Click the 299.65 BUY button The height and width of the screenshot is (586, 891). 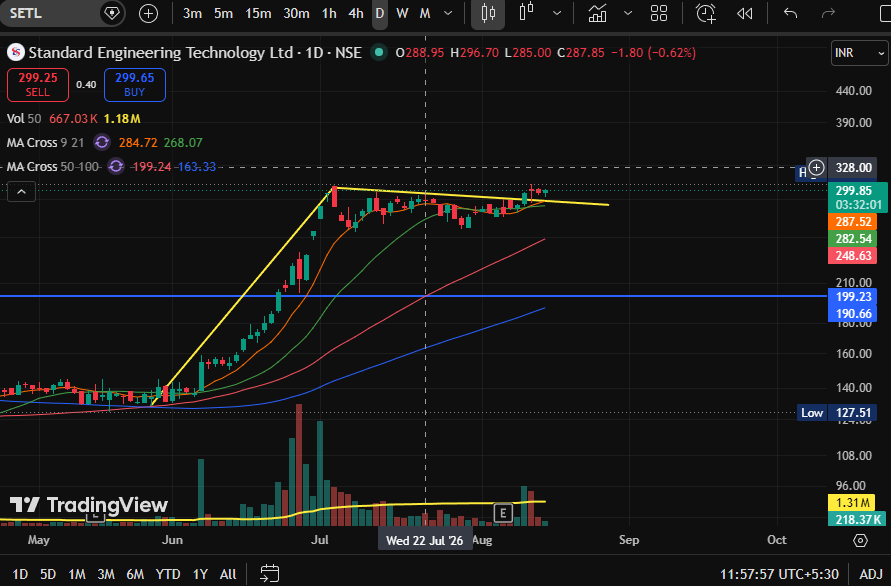pos(135,85)
